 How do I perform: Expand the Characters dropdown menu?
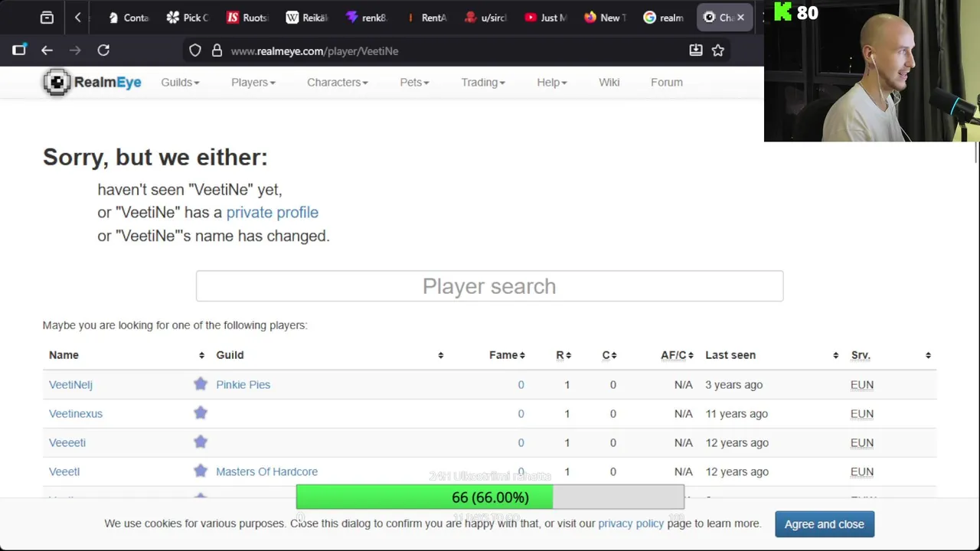[x=337, y=82]
